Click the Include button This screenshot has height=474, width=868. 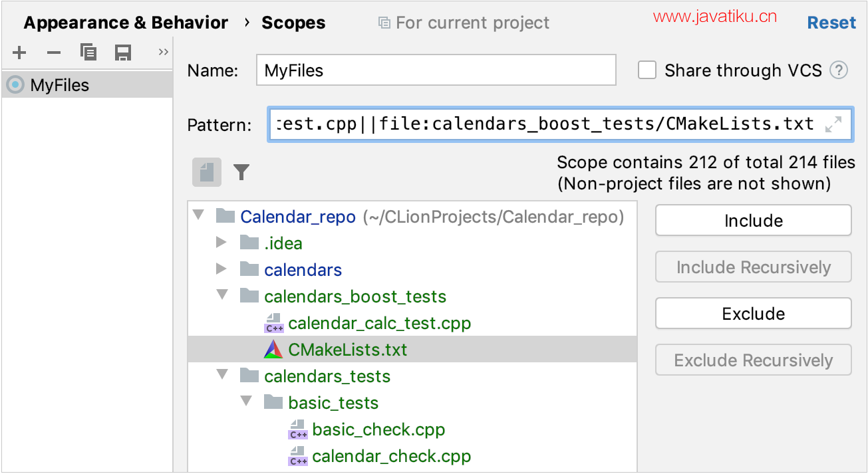753,221
